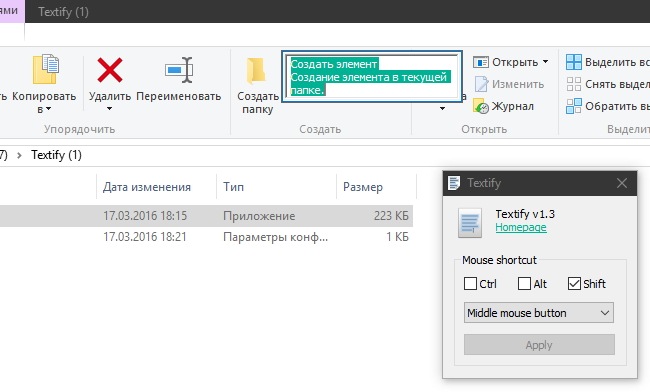Click the Apply button
Image resolution: width=650 pixels, height=392 pixels.
click(539, 345)
